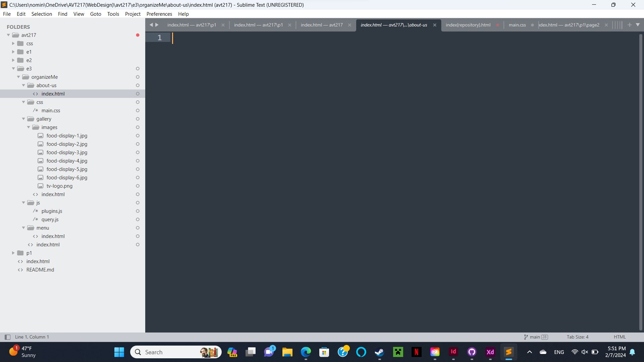The image size is (644, 362).
Task: Click the line and column indicator
Action: click(32, 337)
